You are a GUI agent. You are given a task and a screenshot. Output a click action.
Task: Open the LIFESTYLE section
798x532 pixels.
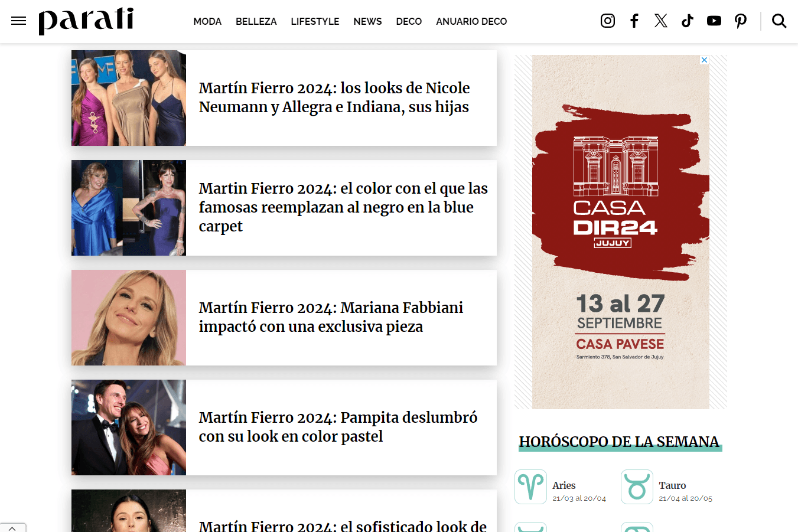tap(315, 21)
